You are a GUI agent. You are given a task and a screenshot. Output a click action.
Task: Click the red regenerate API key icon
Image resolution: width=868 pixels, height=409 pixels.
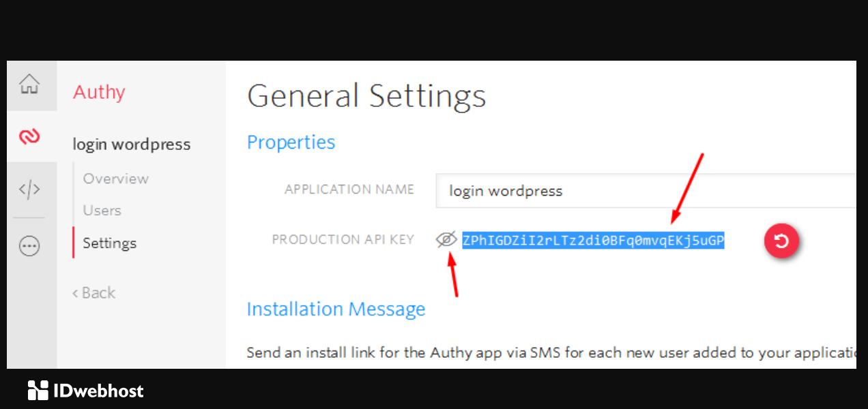point(781,241)
